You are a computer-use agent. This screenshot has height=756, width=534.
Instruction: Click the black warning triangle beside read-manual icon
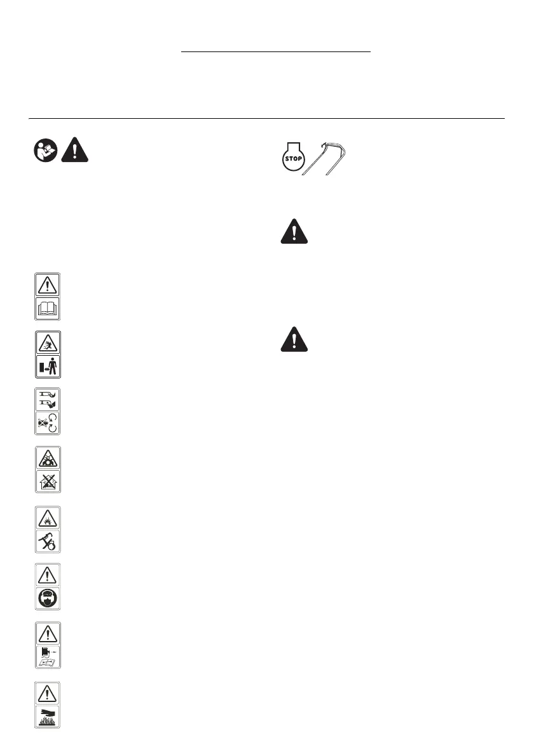[x=75, y=150]
